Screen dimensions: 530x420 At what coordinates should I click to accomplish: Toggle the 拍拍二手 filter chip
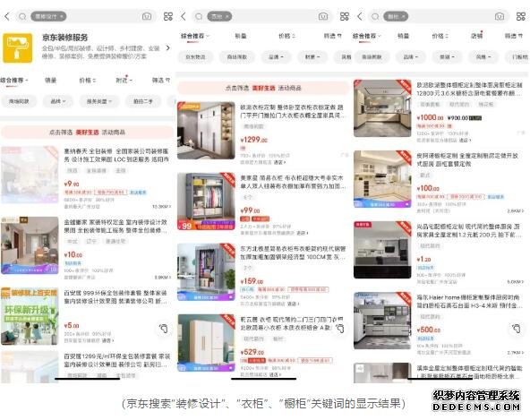pyautogui.click(x=143, y=101)
